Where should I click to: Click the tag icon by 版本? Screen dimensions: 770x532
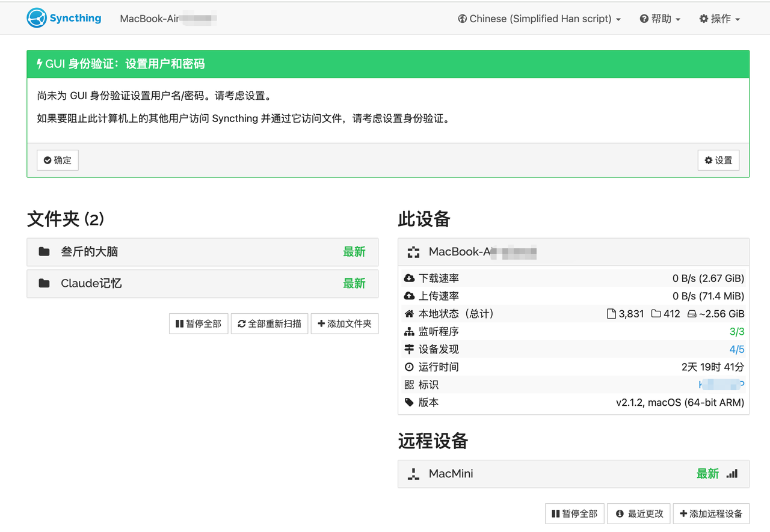coord(409,402)
